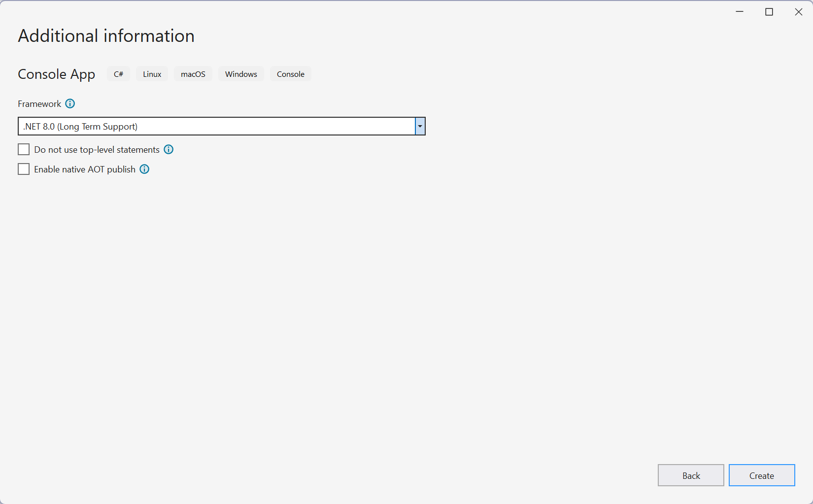The image size is (813, 504).
Task: Click the Framework info icon
Action: tap(70, 103)
